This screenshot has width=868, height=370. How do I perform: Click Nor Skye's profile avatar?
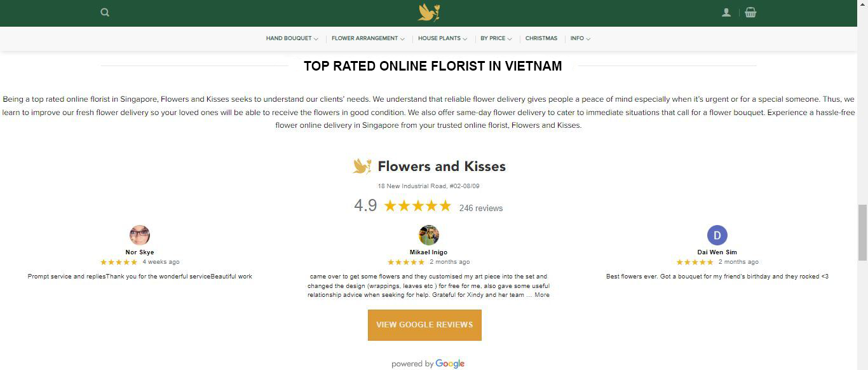click(x=140, y=235)
